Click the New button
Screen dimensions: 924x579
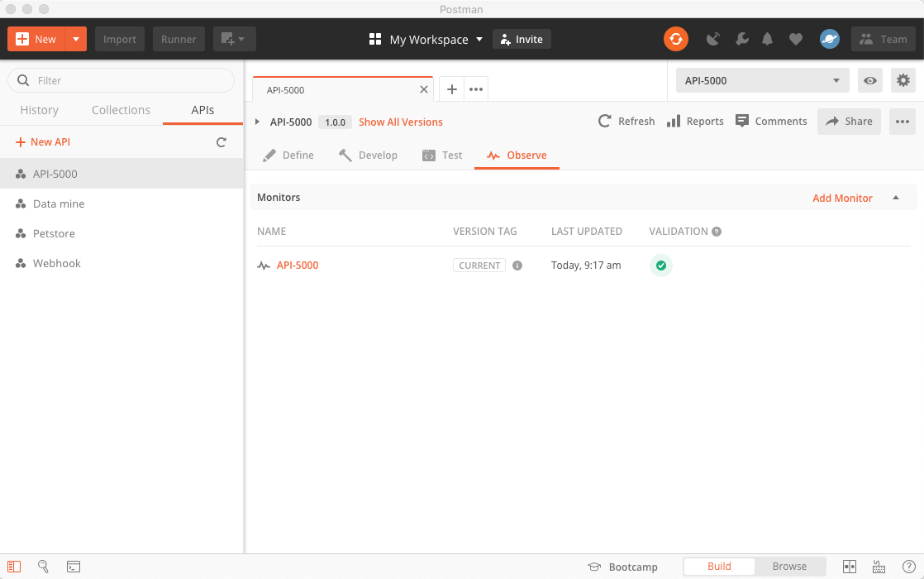(36, 39)
